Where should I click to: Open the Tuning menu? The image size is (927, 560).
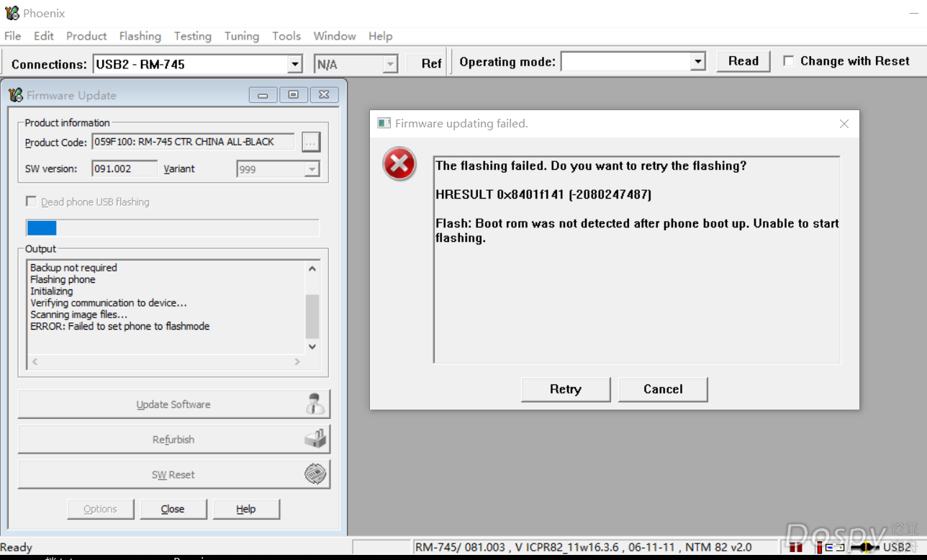pyautogui.click(x=242, y=36)
